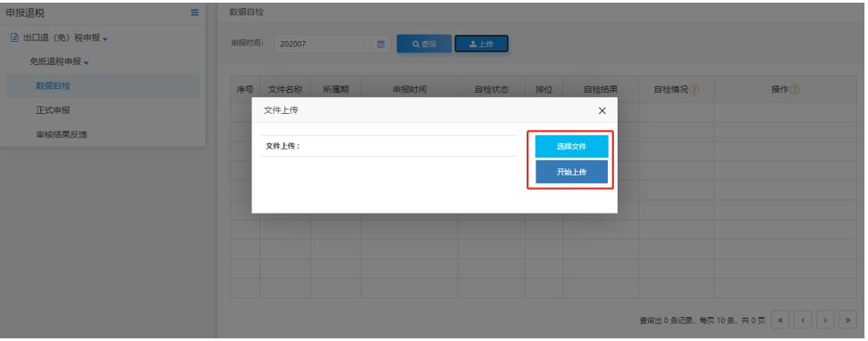
Task: Collapse the 免抵退税申报 submenu
Action: [x=60, y=62]
